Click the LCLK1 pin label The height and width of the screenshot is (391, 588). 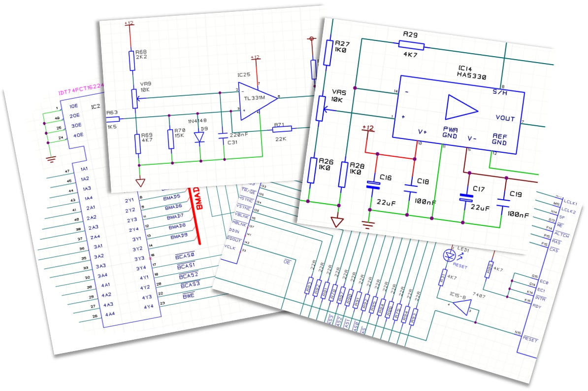click(570, 203)
